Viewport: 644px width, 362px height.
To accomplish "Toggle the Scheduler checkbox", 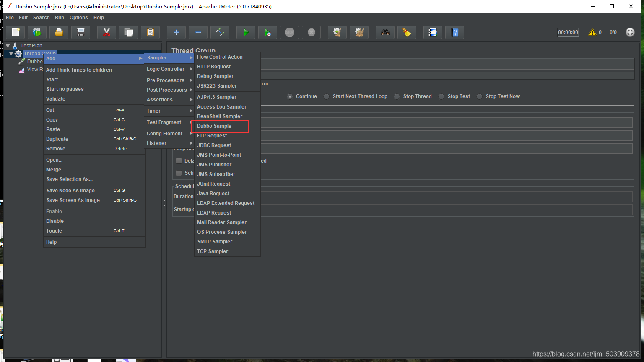I will 179,173.
